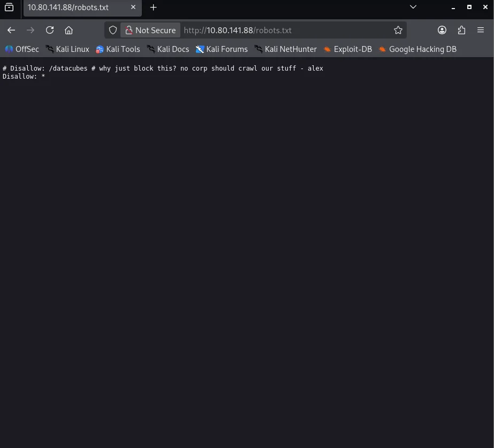Viewport: 494px width, 448px height.
Task: Open the extensions puzzle icon
Action: [x=461, y=30]
